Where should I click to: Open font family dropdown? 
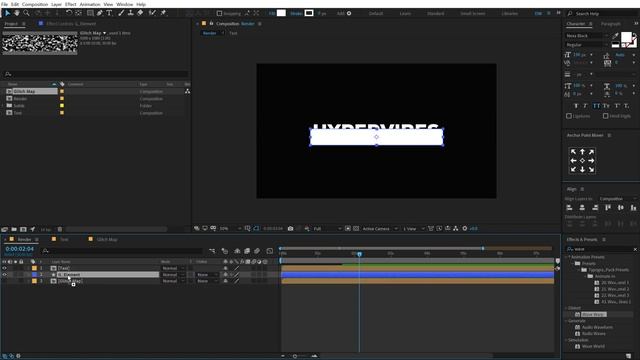point(586,36)
